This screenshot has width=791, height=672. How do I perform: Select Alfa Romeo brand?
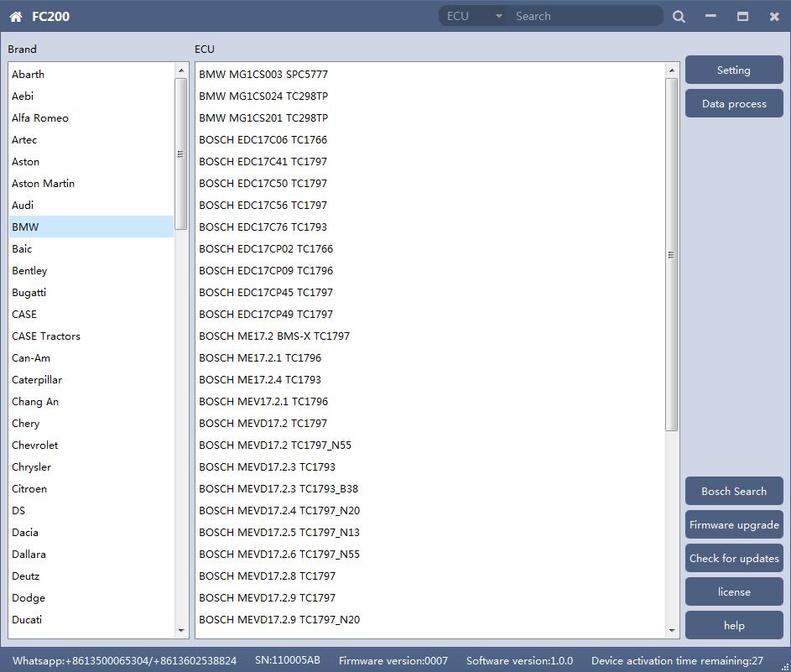[40, 118]
